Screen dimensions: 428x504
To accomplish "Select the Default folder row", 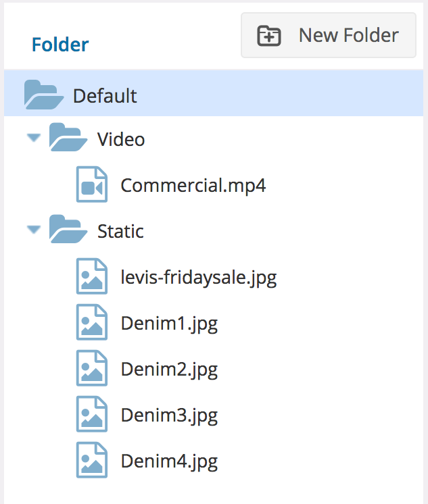I will (x=214, y=93).
